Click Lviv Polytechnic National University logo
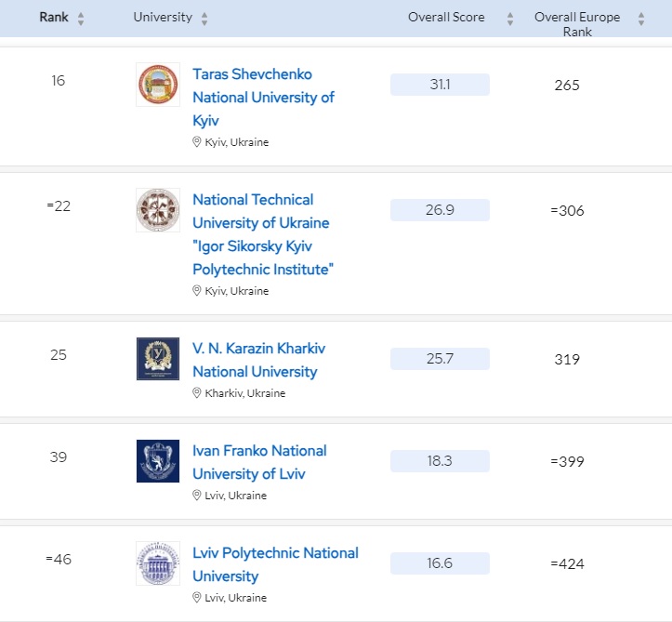This screenshot has height=622, width=672. point(157,563)
